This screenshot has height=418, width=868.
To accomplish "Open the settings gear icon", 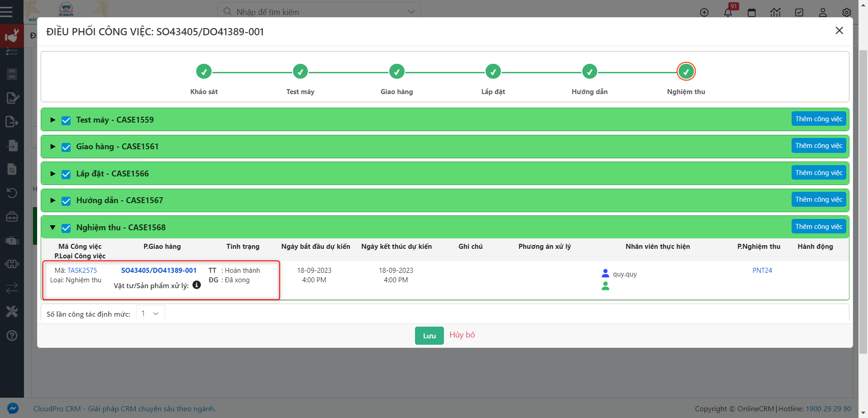I will point(847,13).
